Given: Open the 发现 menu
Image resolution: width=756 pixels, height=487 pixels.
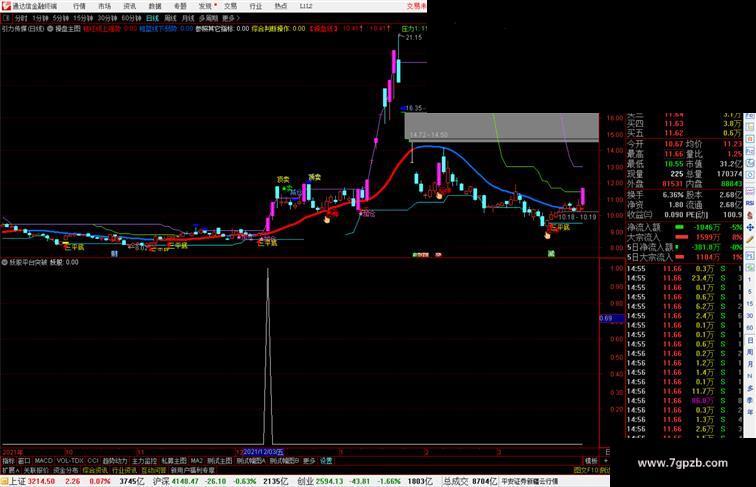Looking at the screenshot, I should tap(205, 6).
